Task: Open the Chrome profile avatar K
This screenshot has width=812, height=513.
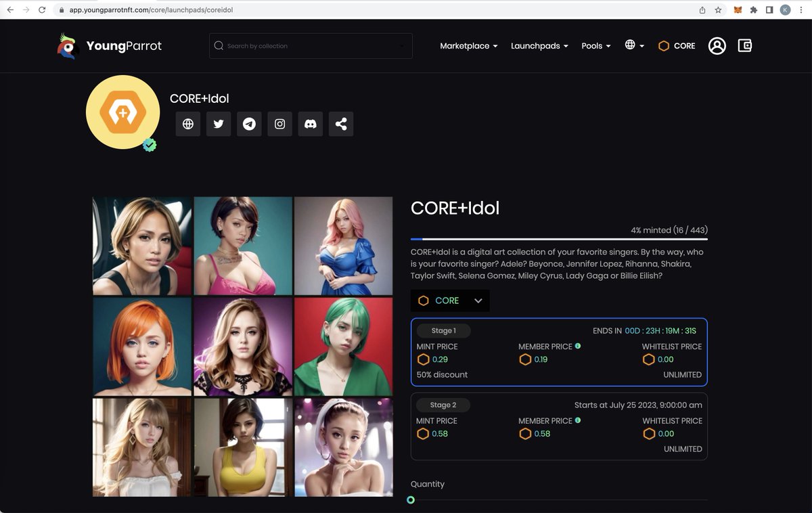Action: pyautogui.click(x=785, y=10)
